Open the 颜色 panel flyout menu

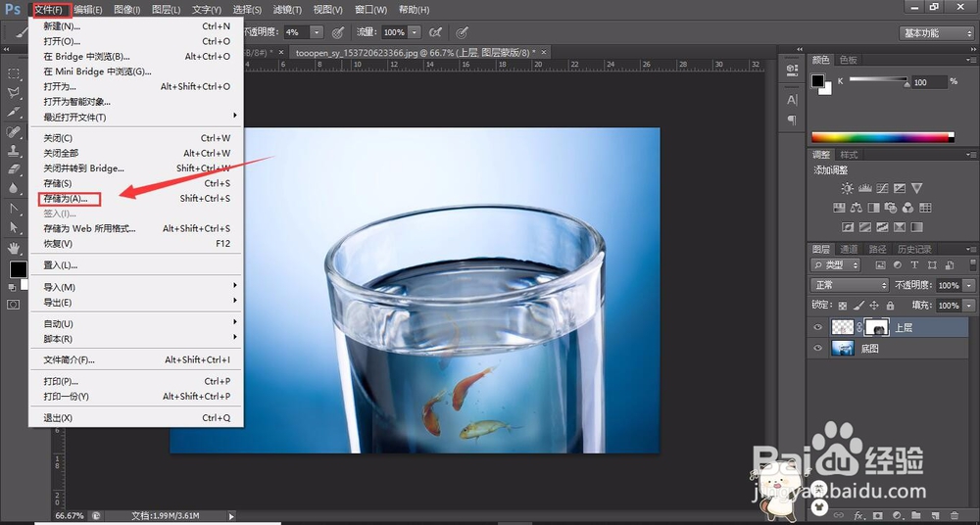pyautogui.click(x=971, y=60)
